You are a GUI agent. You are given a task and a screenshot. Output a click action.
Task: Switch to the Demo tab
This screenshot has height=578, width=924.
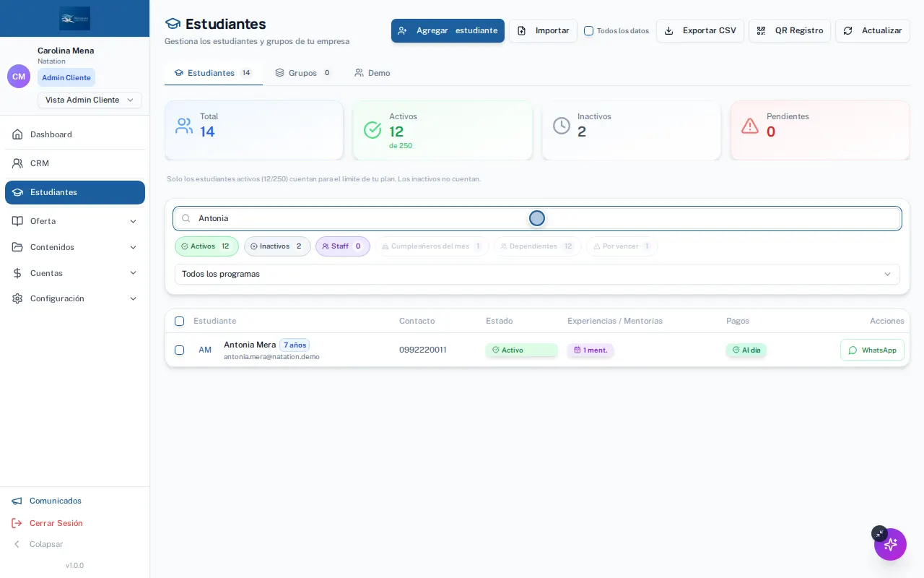tap(372, 73)
